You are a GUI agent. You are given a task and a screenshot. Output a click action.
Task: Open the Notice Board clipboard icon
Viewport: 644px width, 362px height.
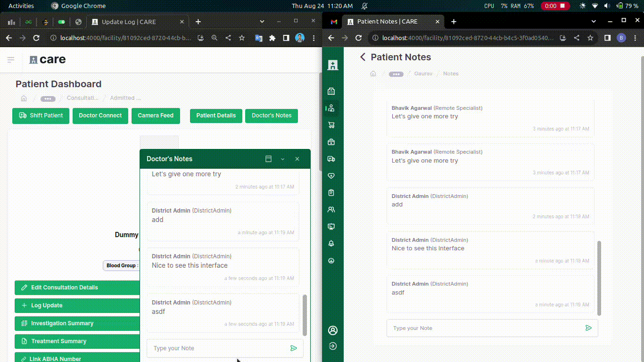point(331,192)
